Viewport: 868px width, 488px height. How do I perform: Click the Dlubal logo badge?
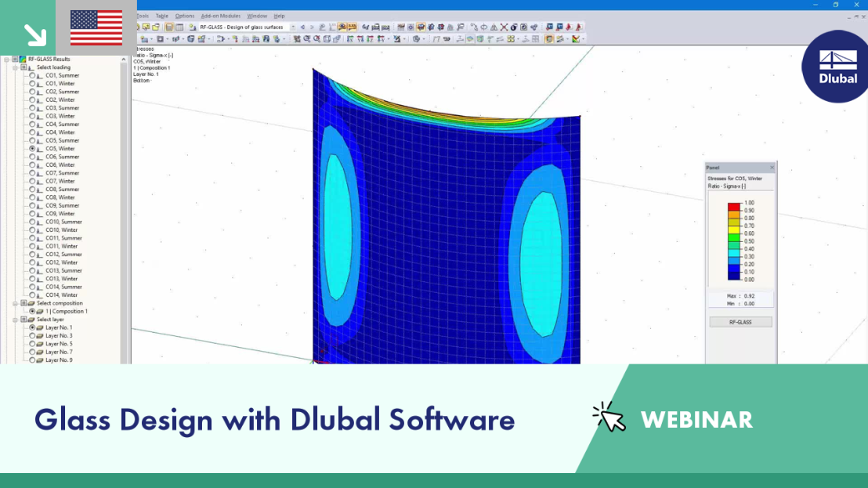click(x=836, y=67)
